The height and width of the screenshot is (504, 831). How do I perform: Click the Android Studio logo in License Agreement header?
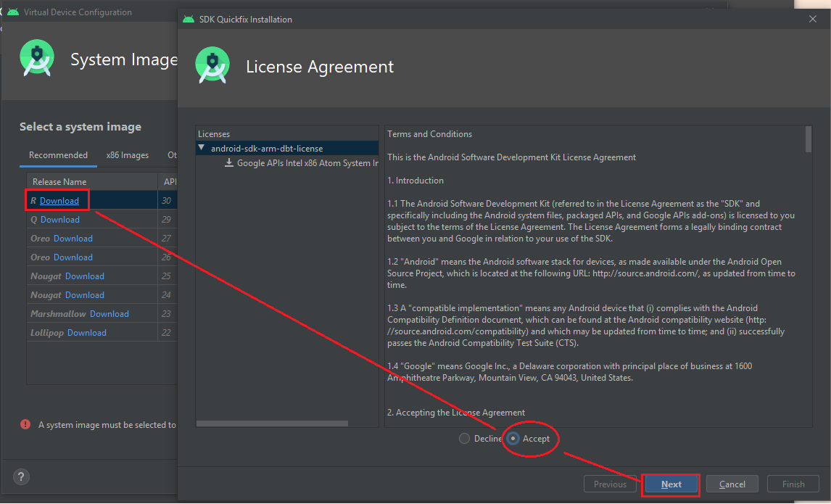point(212,66)
